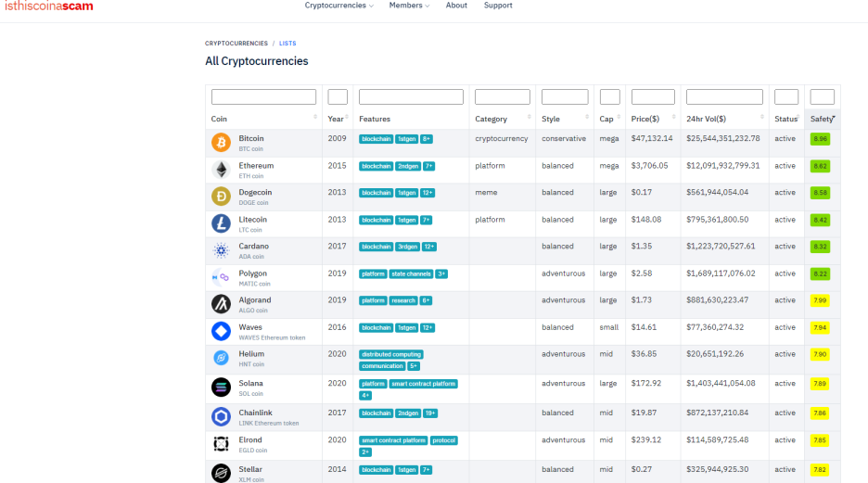Click the Litecoin coin logo
The height and width of the screenshot is (483, 868).
[x=221, y=223]
